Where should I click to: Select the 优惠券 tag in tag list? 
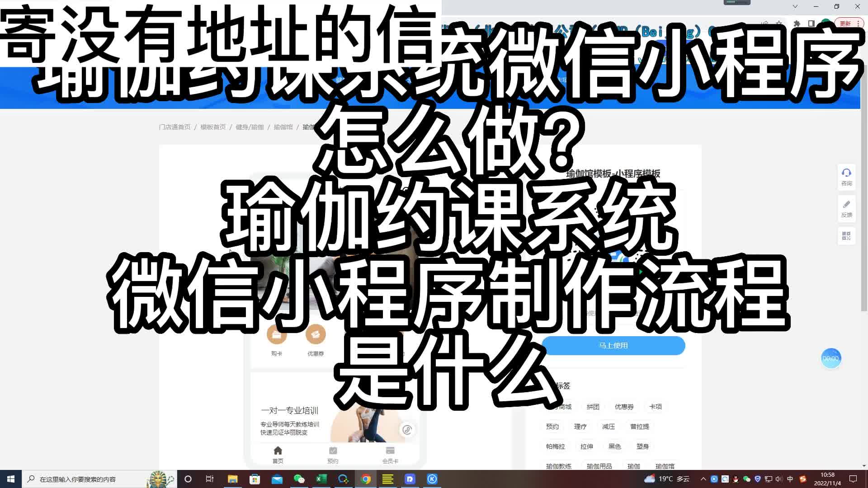[x=624, y=407]
